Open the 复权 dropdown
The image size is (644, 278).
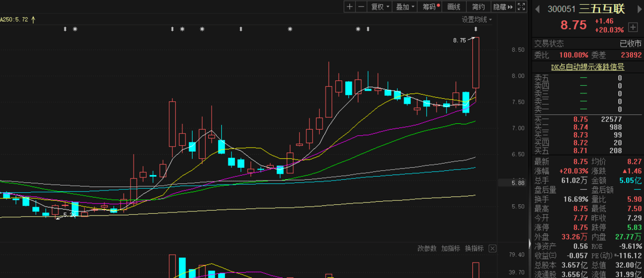click(x=380, y=7)
